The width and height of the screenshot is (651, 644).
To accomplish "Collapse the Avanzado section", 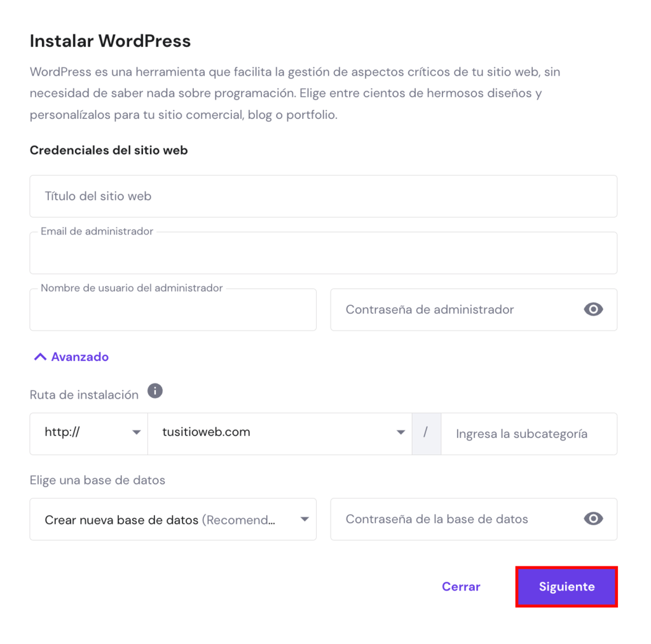I will click(79, 357).
